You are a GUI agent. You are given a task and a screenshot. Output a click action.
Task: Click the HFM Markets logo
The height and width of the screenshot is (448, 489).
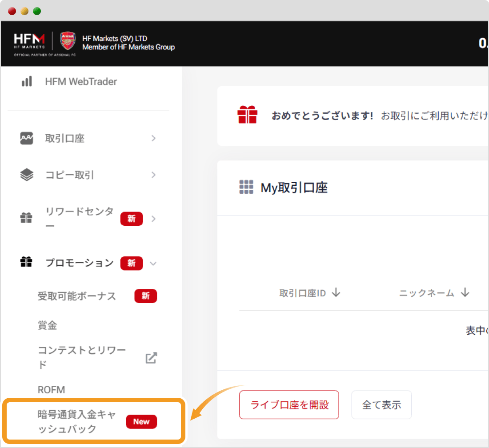[x=29, y=41]
